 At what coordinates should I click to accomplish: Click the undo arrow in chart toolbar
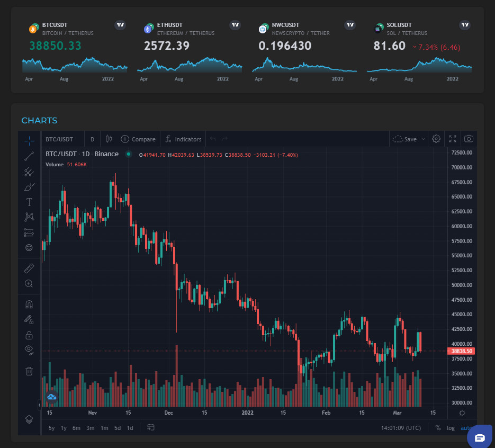coord(213,139)
